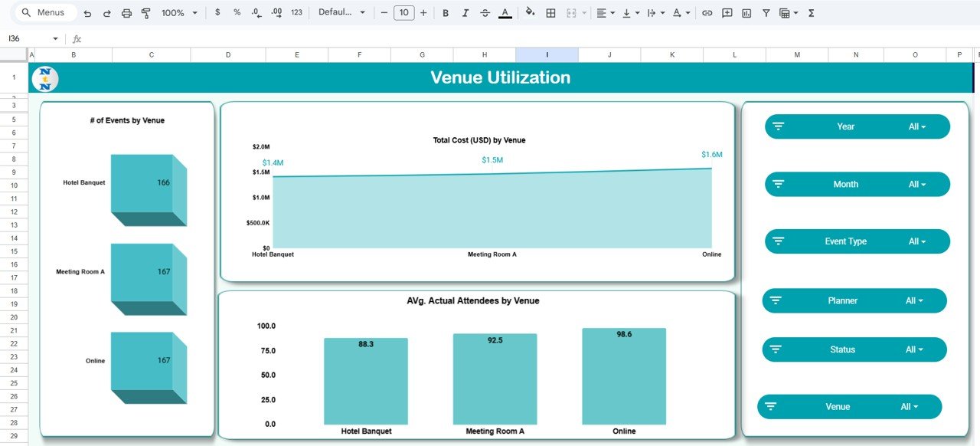Click the Planner All filter button

coord(854,300)
